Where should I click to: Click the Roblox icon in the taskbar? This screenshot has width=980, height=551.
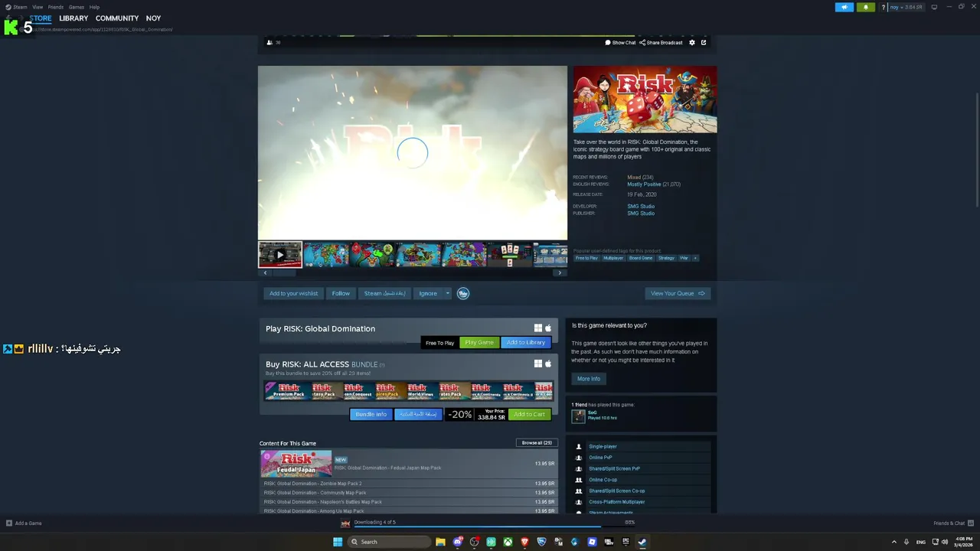point(592,542)
